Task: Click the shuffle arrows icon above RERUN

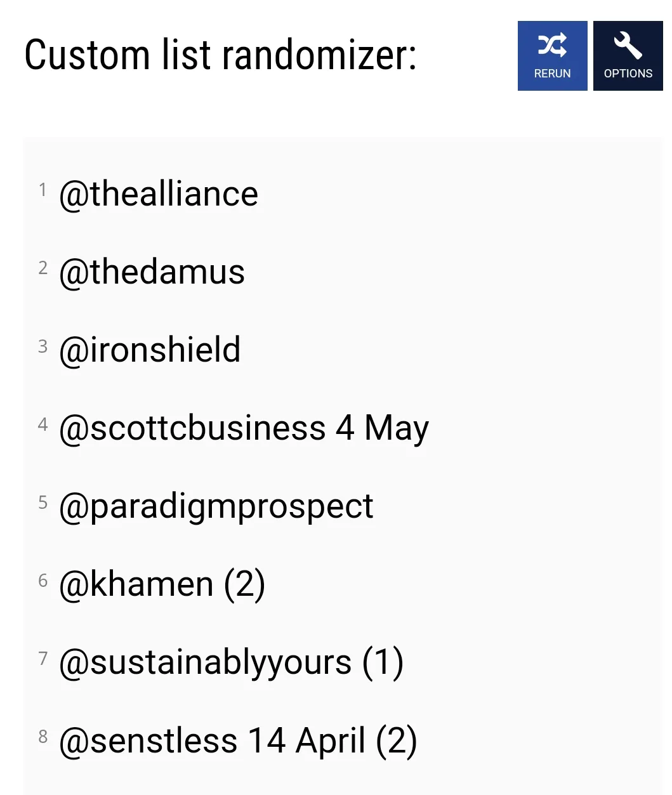Action: 552,43
